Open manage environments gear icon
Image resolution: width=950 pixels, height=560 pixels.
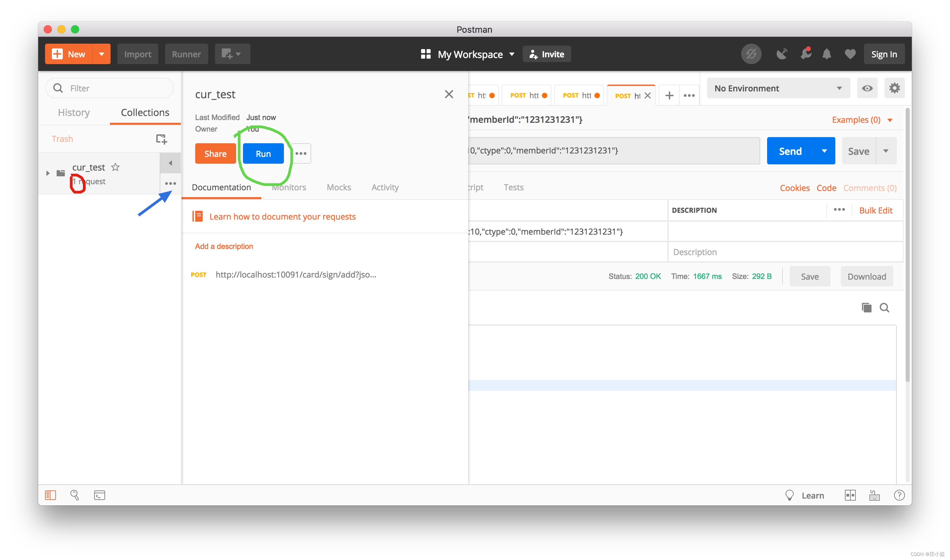coord(894,88)
